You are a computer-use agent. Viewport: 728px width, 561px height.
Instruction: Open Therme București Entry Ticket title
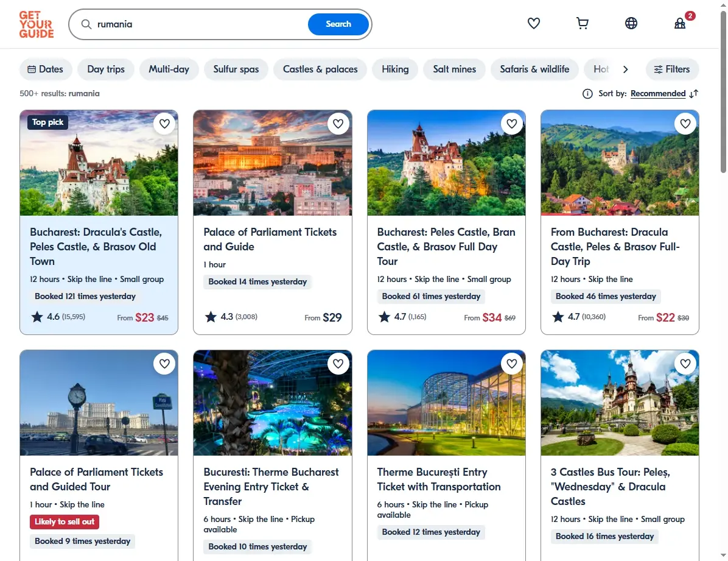pyautogui.click(x=439, y=479)
